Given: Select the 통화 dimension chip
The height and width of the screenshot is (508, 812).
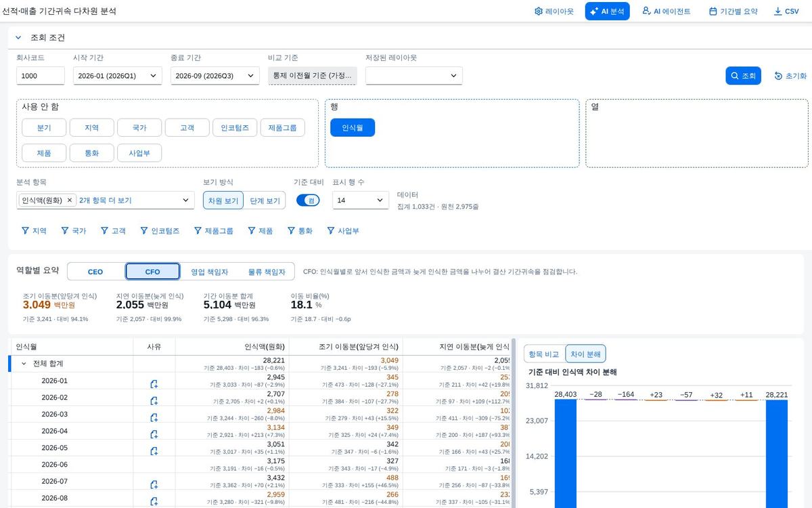Looking at the screenshot, I should point(91,153).
